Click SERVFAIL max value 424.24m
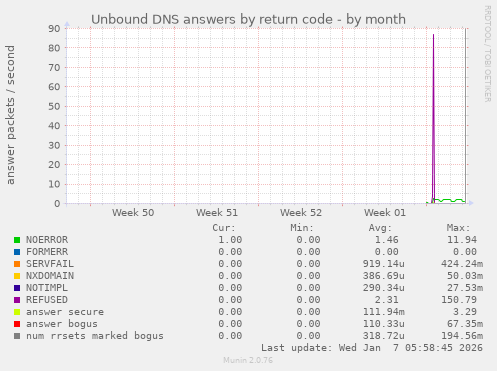 (x=462, y=264)
